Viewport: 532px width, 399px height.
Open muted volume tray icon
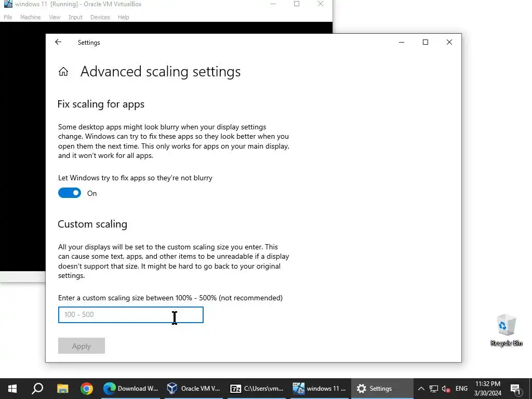446,389
